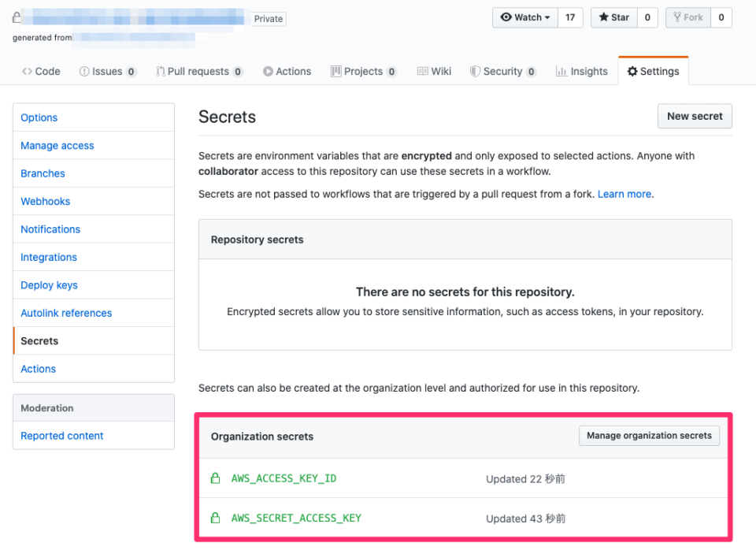The width and height of the screenshot is (756, 554).
Task: Click the Wiki book icon
Action: click(422, 72)
